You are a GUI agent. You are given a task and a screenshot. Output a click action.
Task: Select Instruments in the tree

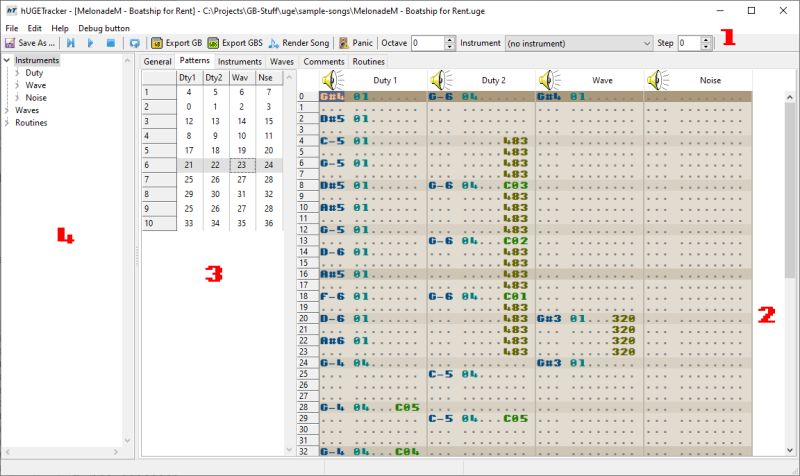click(37, 60)
